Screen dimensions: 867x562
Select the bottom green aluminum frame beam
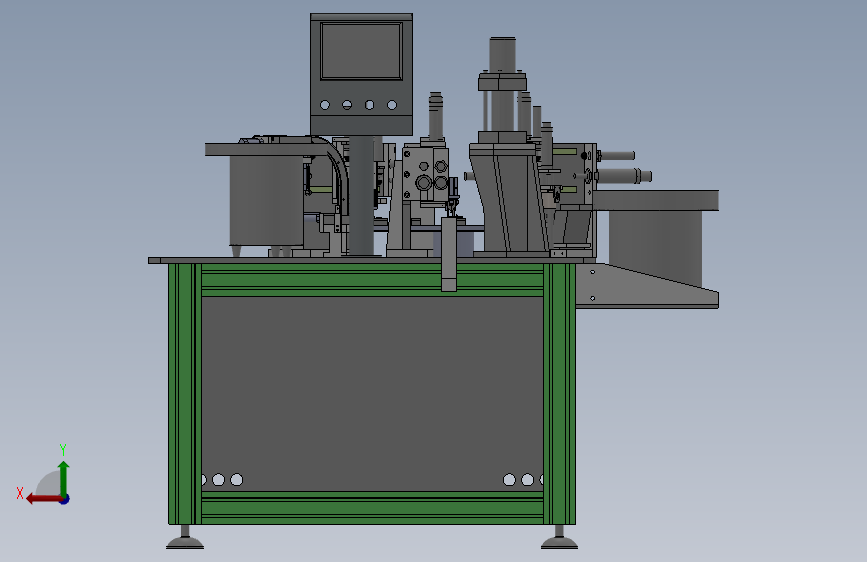click(x=372, y=508)
